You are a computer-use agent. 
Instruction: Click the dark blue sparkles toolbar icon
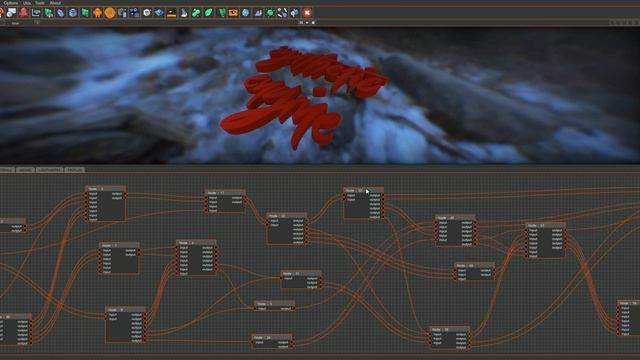pos(134,13)
